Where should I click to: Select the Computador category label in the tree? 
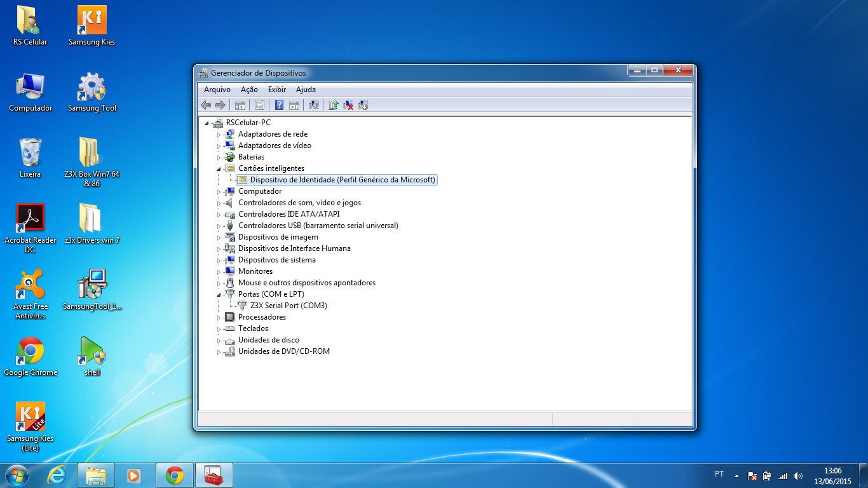(x=260, y=191)
